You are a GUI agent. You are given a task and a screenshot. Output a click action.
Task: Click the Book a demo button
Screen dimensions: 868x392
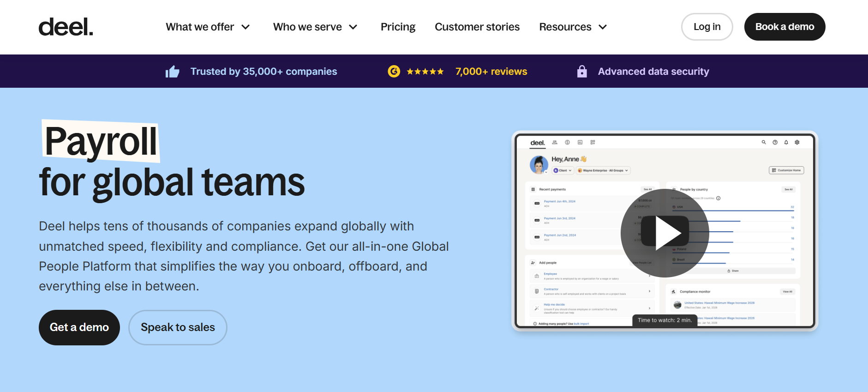coord(784,27)
